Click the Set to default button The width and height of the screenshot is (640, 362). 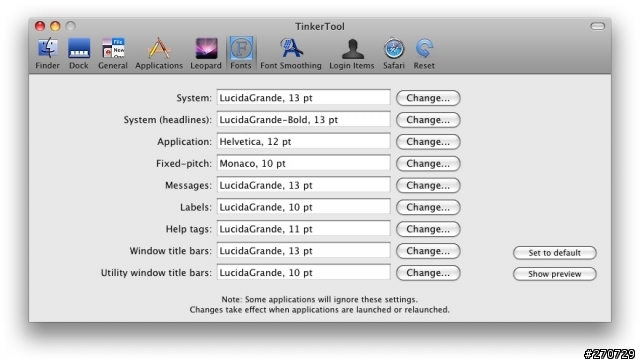(555, 253)
